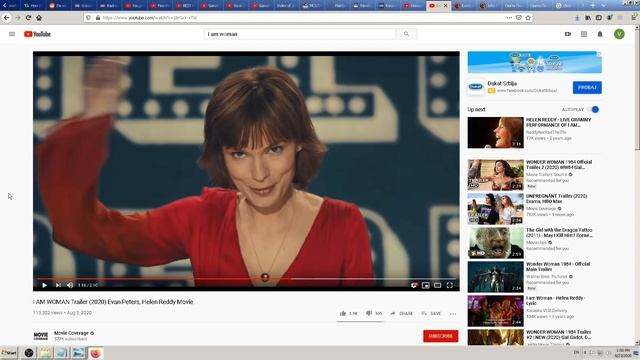Open the Movie Coverage channel link
The width and height of the screenshot is (640, 360).
[71, 333]
